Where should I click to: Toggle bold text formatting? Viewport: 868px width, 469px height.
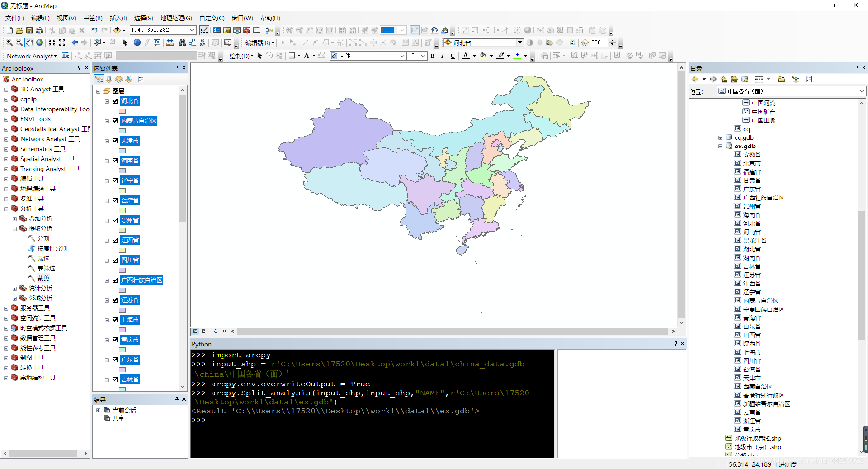click(433, 56)
